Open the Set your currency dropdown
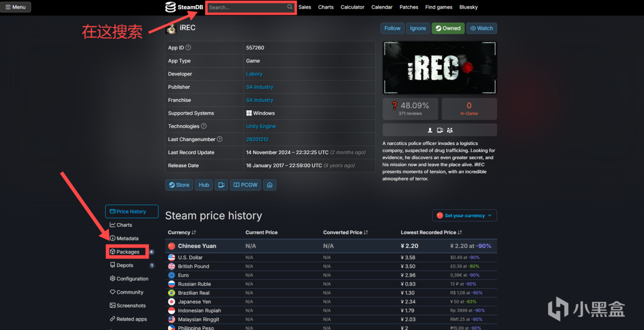Viewport: 644px width, 330px height. pos(464,216)
